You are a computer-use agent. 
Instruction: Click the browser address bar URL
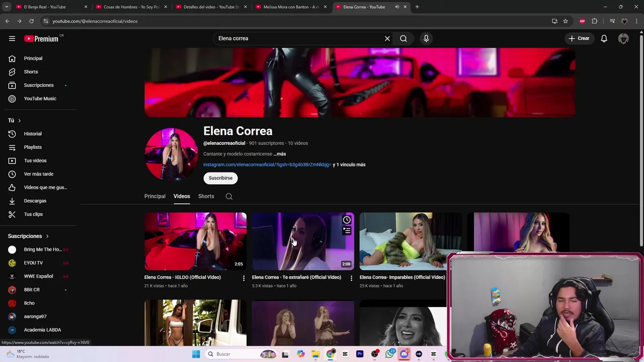point(95,21)
